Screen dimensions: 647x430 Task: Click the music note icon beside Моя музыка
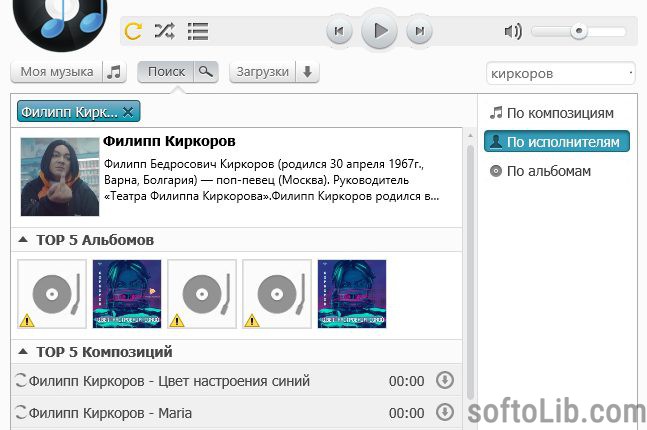pos(114,72)
